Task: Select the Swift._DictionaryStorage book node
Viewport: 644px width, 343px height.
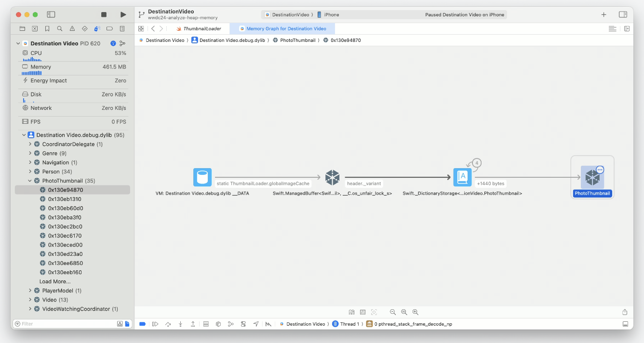Action: tap(462, 177)
